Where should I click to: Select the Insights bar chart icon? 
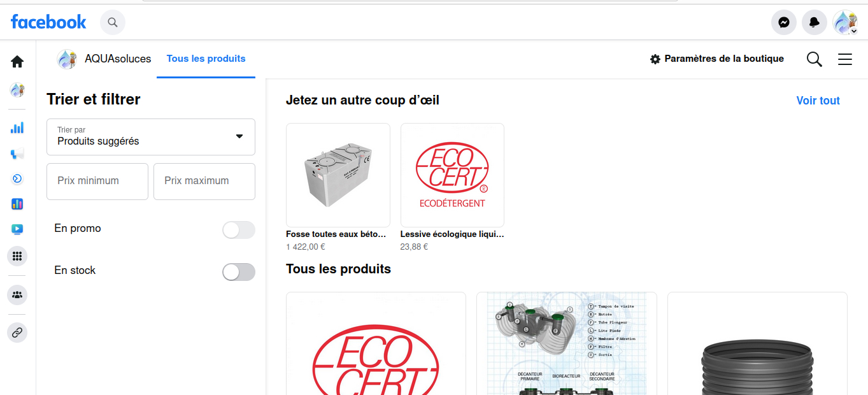17,127
